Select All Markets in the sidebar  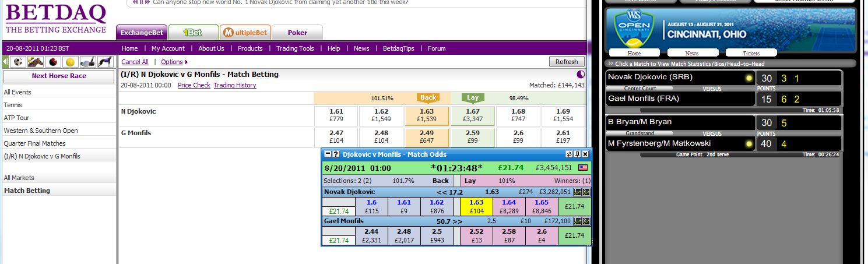pos(19,178)
